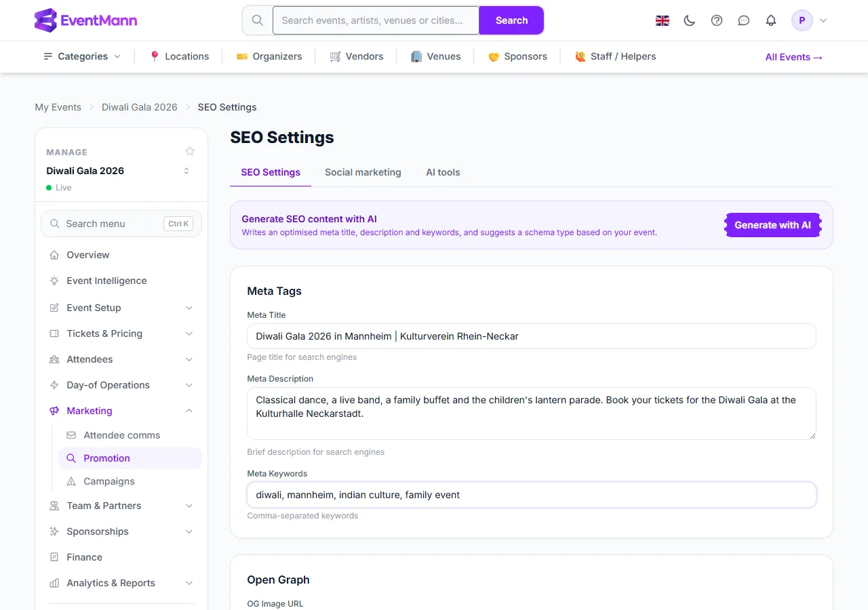Open the Vendors page

tap(356, 56)
